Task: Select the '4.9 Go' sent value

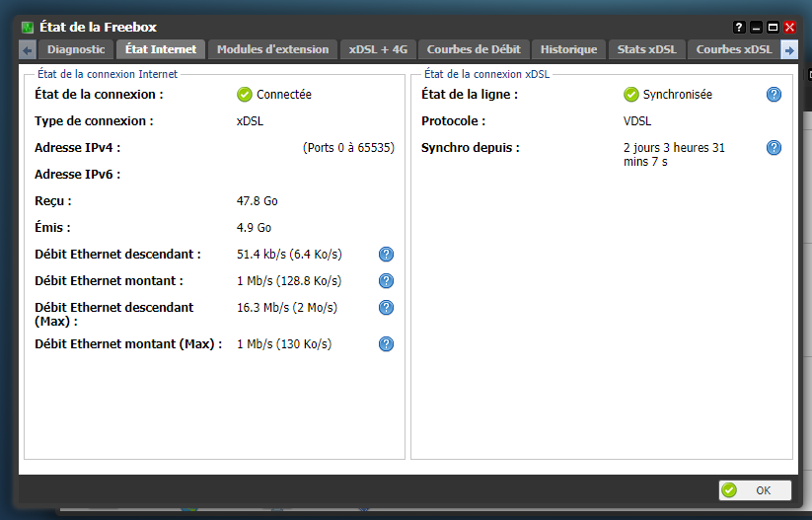Action: tap(255, 227)
